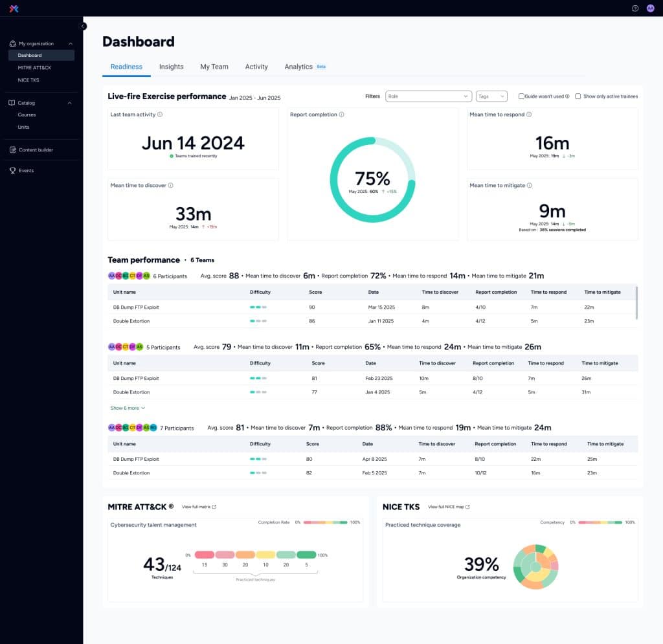Open View full NICE map

tap(448, 507)
